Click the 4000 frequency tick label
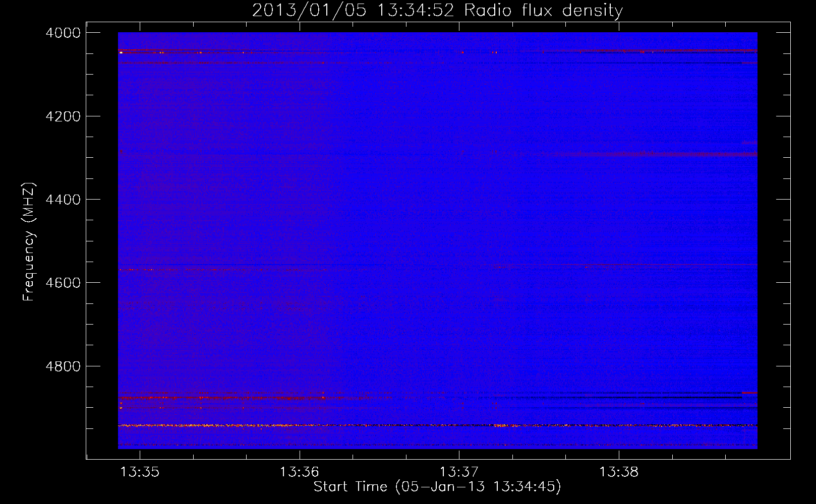The height and width of the screenshot is (504, 816). click(63, 33)
